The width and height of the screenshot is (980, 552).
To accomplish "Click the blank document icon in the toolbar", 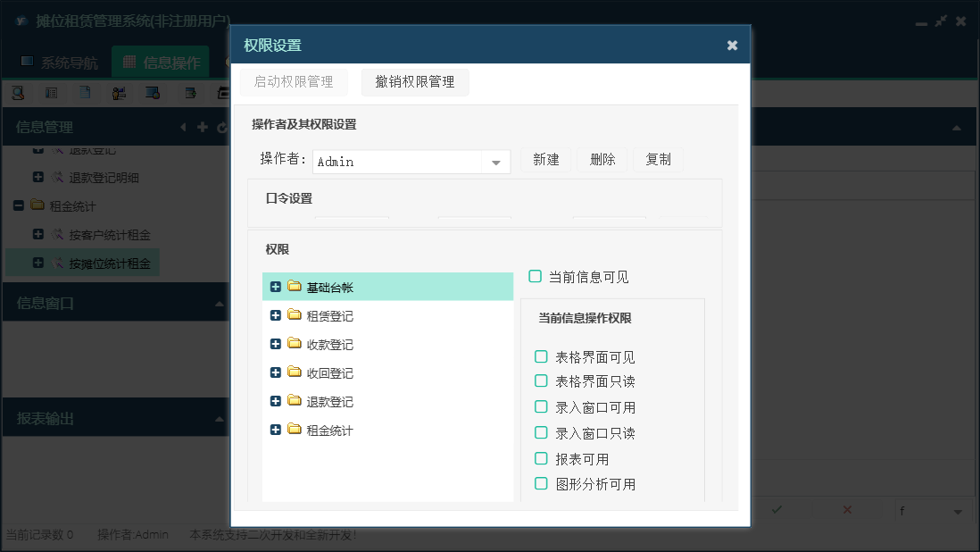I will pos(85,92).
